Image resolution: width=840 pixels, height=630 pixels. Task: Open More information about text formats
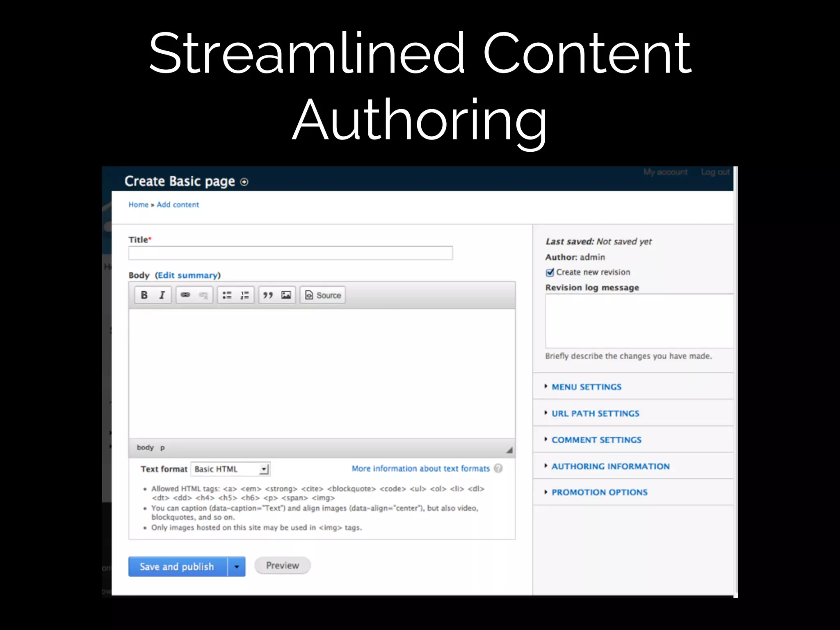click(x=421, y=468)
